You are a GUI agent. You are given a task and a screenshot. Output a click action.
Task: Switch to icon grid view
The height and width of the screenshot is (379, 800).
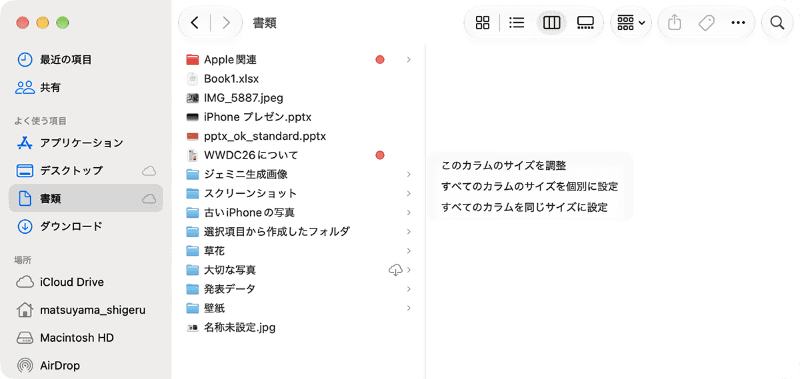pos(482,23)
